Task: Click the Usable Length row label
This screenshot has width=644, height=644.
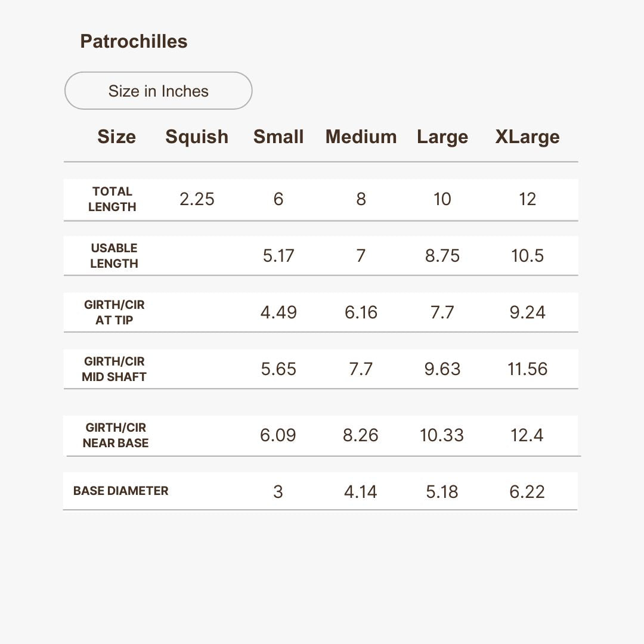Action: (x=114, y=255)
